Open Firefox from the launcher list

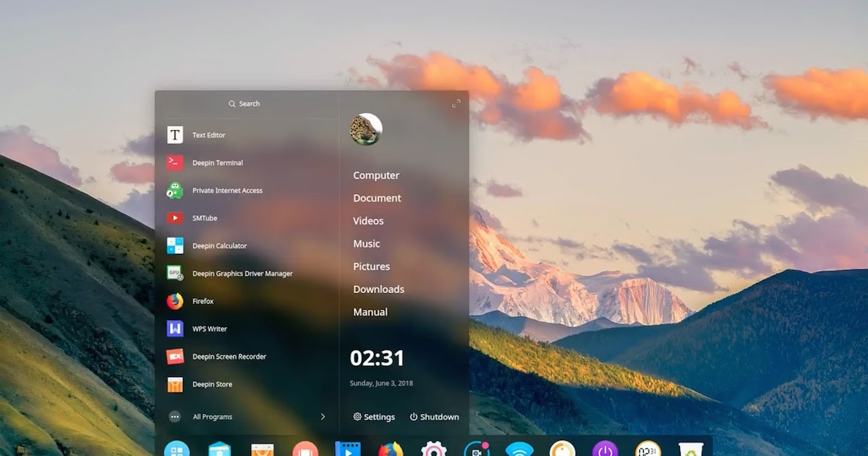[203, 301]
